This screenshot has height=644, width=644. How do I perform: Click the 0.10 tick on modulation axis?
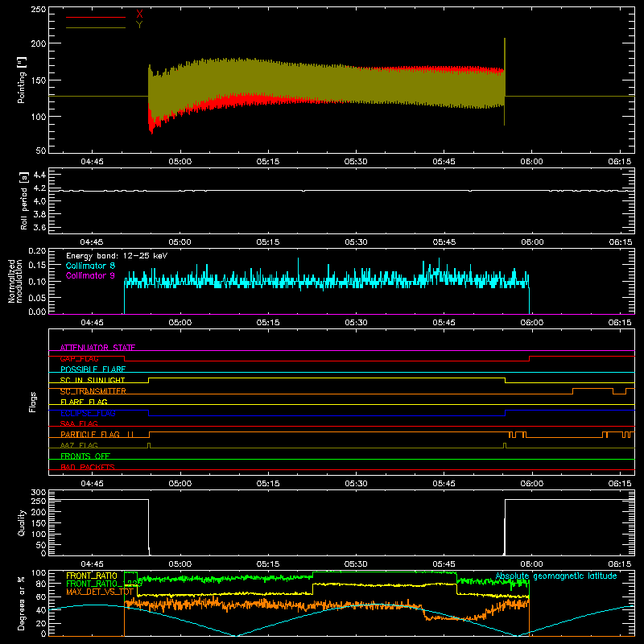[x=37, y=281]
